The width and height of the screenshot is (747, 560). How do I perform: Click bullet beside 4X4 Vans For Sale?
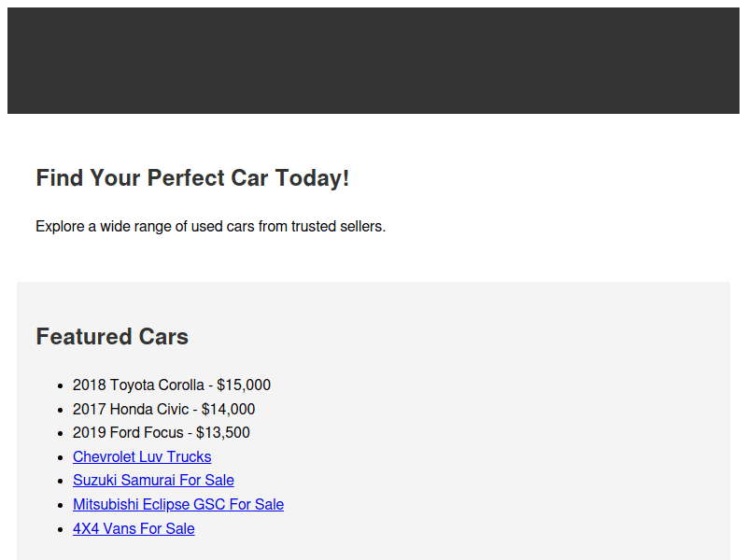click(60, 529)
